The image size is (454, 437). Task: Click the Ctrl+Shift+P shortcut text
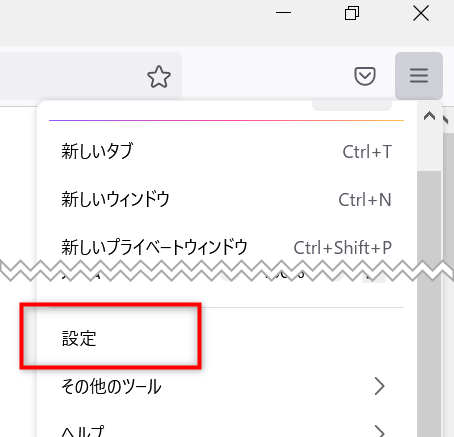pos(342,248)
